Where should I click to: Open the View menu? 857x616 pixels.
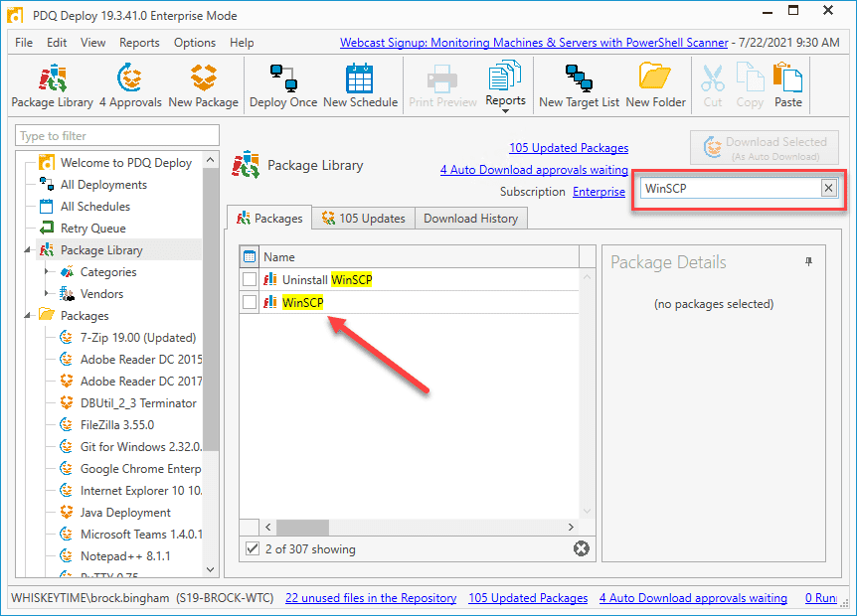(92, 43)
